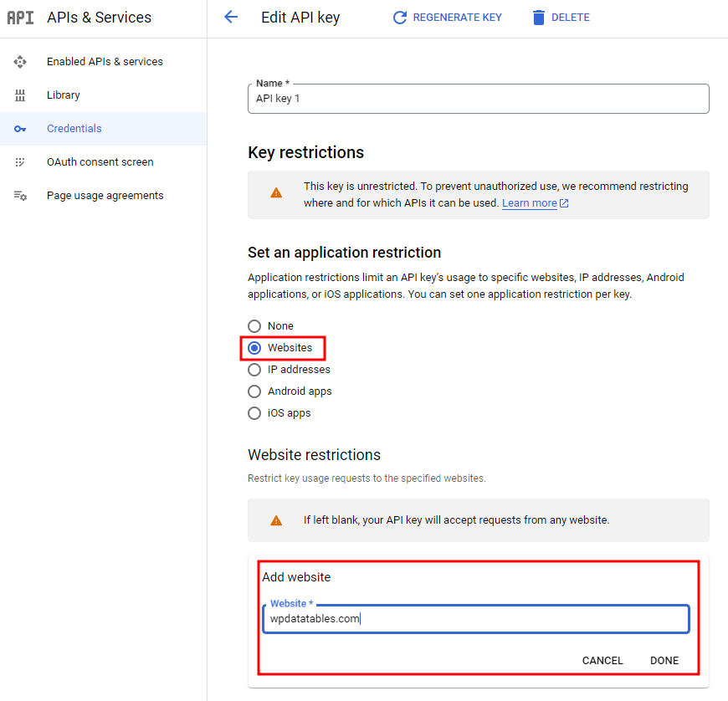Screen dimensions: 728x701
Task: Click the Website input field
Action: point(475,620)
